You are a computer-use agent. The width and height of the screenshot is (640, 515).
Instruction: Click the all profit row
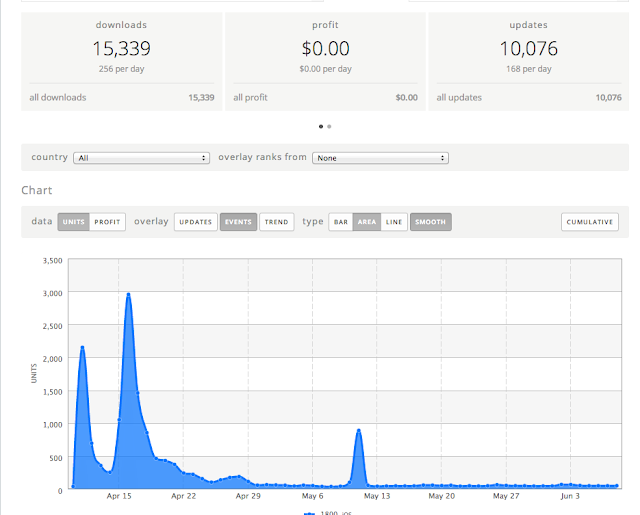[325, 98]
